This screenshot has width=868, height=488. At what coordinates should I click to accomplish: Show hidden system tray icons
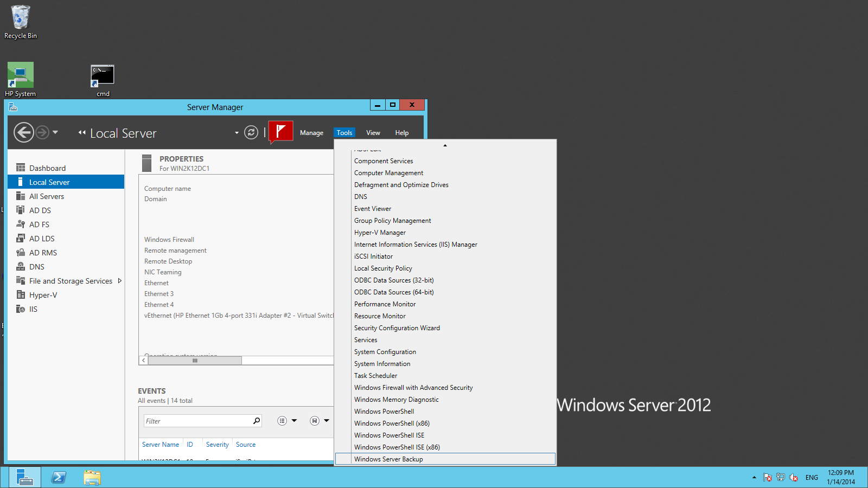[754, 478]
